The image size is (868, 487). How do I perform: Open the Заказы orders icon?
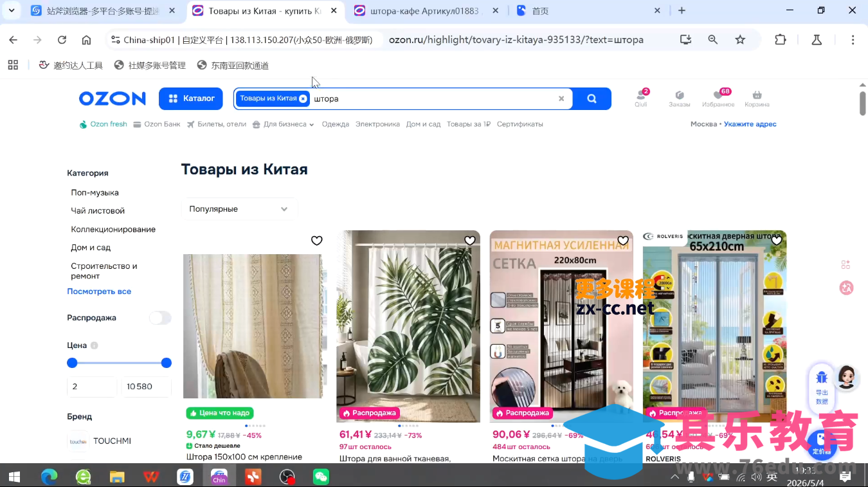point(680,98)
